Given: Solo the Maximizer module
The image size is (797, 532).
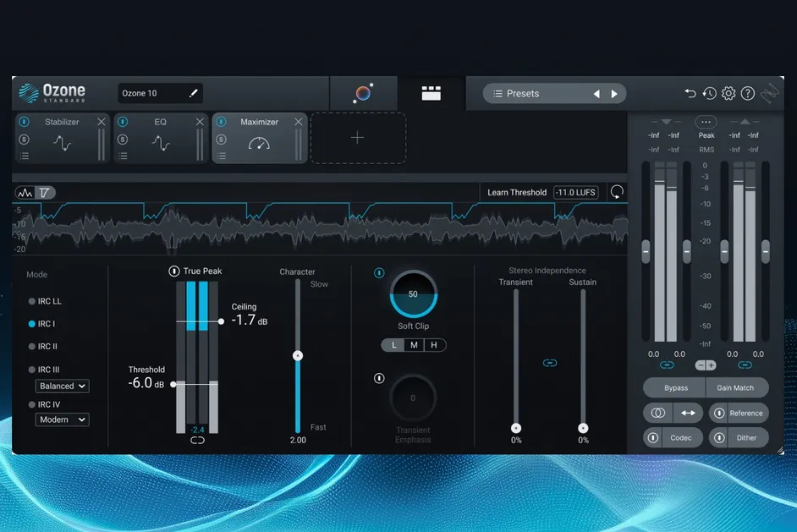Looking at the screenshot, I should pyautogui.click(x=221, y=140).
